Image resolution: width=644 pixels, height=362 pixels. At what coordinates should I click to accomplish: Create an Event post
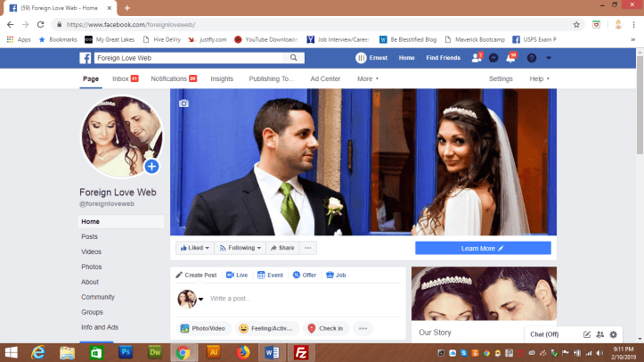tap(270, 275)
